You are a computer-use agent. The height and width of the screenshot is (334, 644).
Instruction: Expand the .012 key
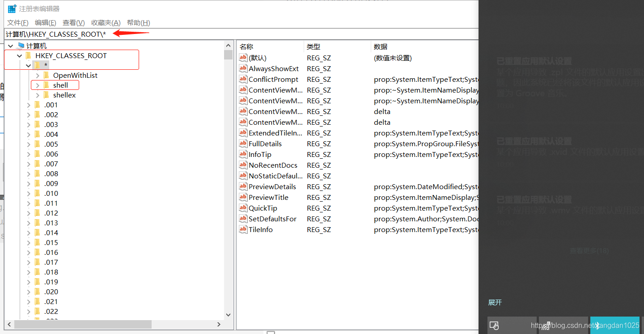coord(29,213)
